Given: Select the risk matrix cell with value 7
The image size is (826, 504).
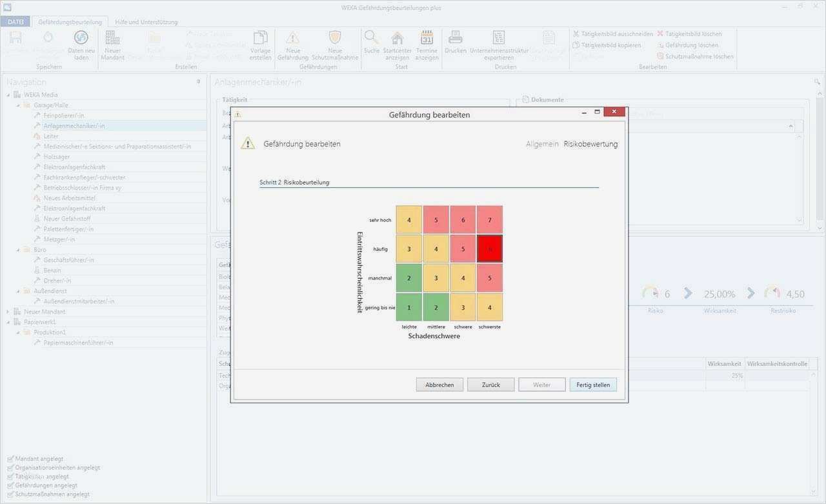Looking at the screenshot, I should [x=490, y=220].
